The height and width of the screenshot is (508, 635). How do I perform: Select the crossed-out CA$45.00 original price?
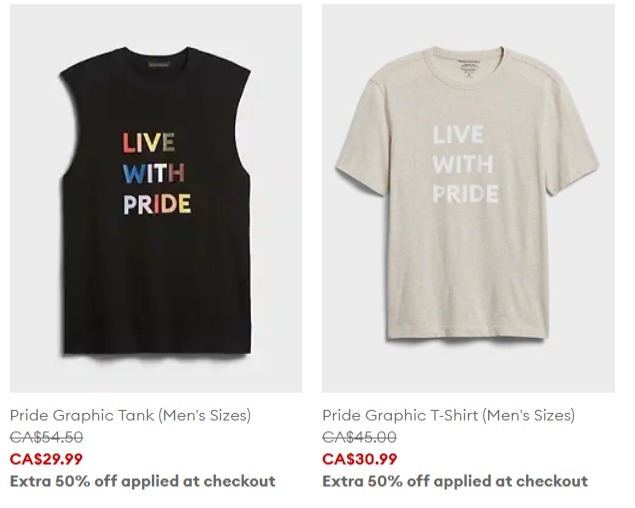click(360, 437)
